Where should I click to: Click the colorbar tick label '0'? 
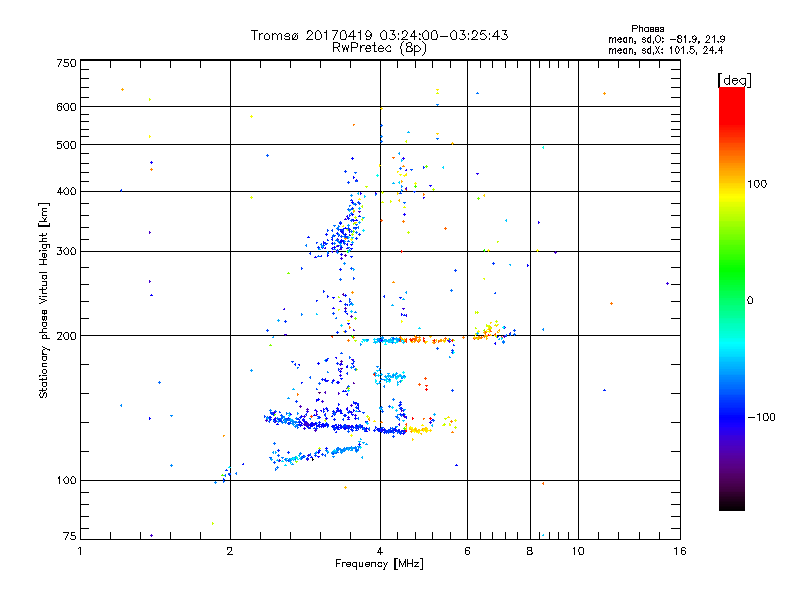coord(750,301)
